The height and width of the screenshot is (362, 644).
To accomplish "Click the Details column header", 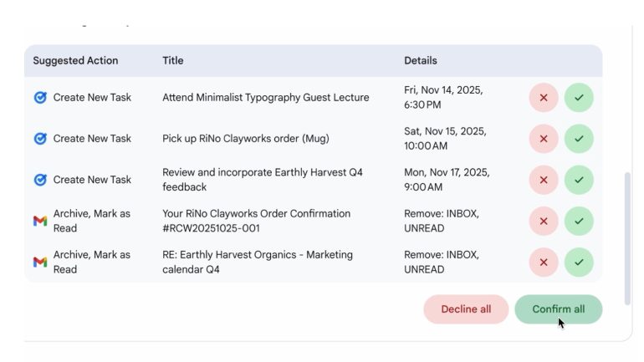I will point(421,61).
